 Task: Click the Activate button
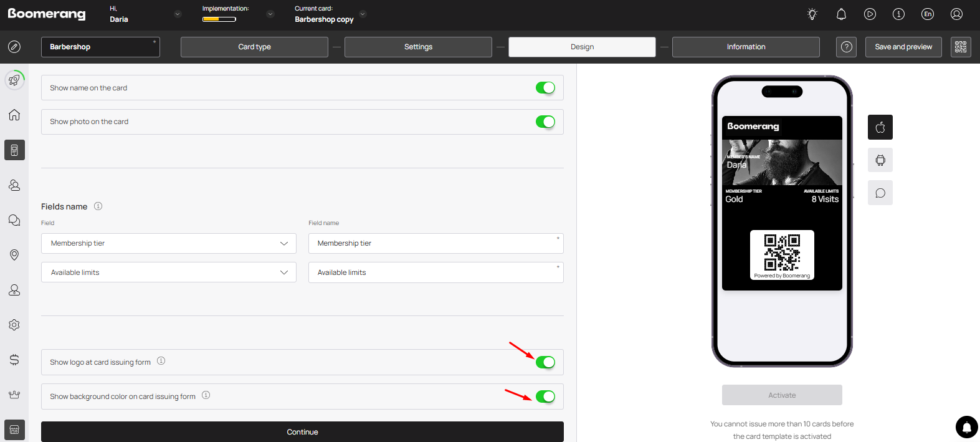pos(782,395)
